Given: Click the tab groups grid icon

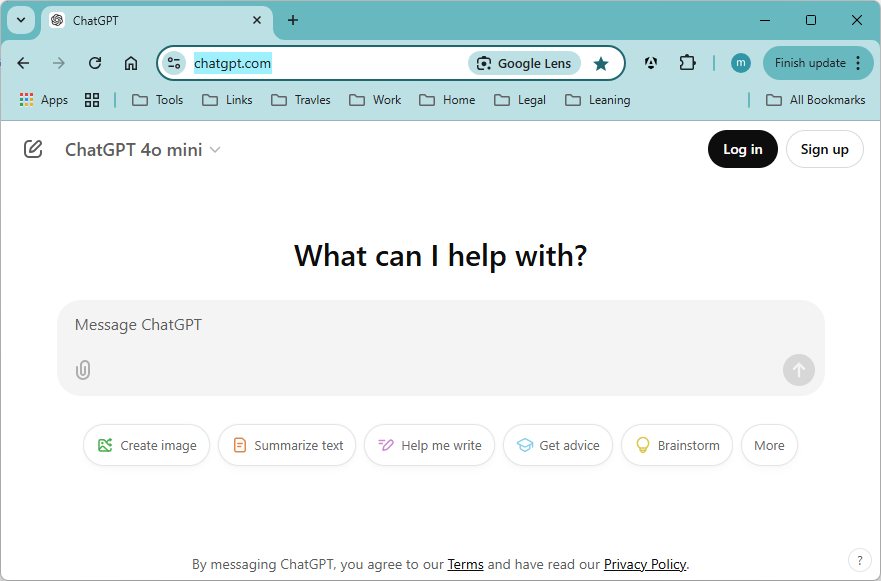Looking at the screenshot, I should pos(92,100).
